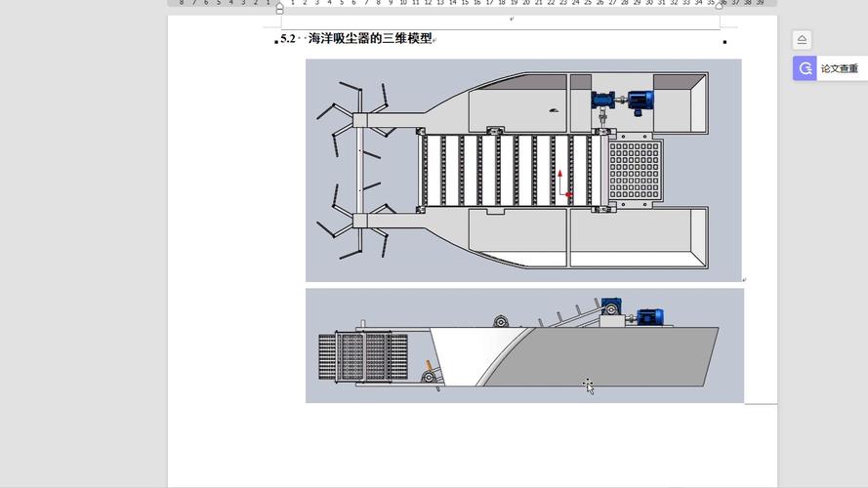Screen dimensions: 868x488
Task: Click the 5.2 section number in heading
Action: click(x=288, y=39)
